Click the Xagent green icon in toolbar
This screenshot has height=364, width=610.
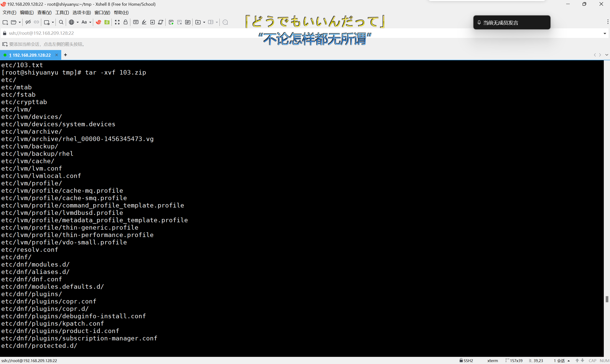click(x=107, y=22)
